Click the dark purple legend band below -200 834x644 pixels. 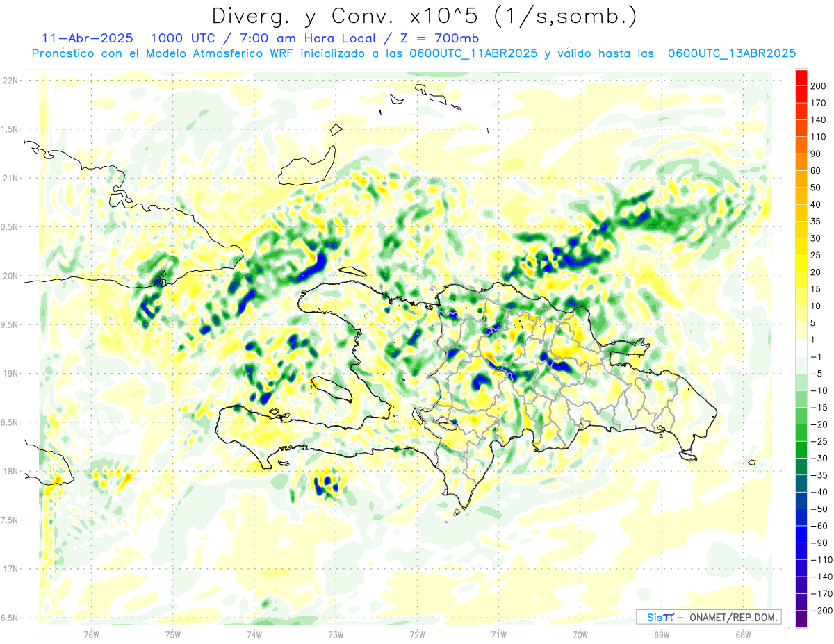point(801,618)
